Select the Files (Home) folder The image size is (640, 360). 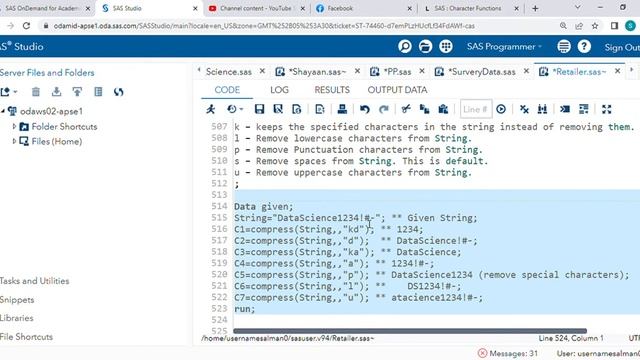[x=56, y=142]
